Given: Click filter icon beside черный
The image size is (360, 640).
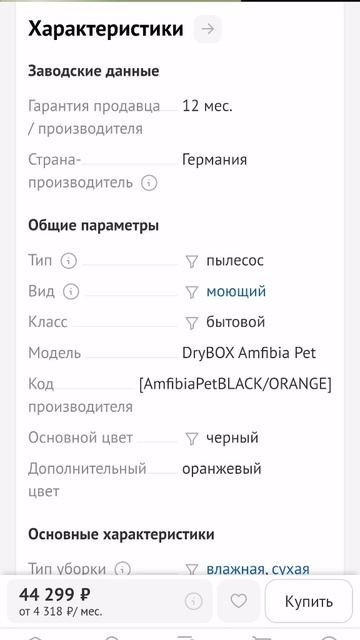Looking at the screenshot, I should pos(191,439).
